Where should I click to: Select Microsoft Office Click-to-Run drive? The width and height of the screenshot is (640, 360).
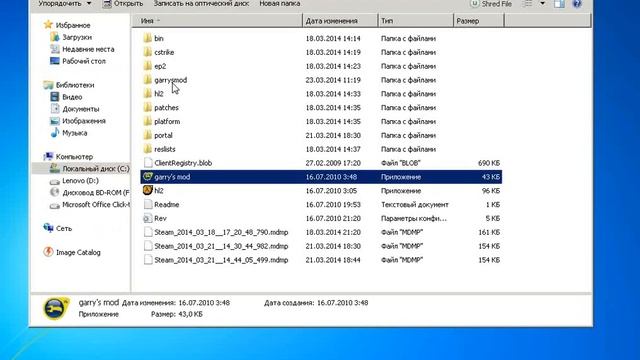(x=89, y=204)
